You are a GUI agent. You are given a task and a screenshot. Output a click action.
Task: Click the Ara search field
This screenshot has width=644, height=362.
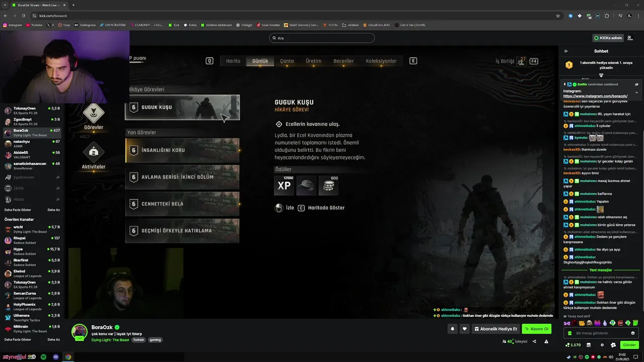pyautogui.click(x=322, y=38)
